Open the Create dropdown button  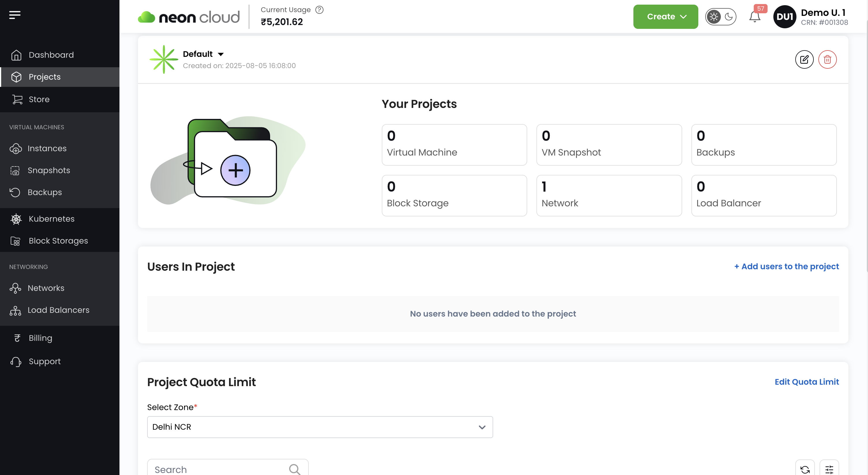(665, 17)
